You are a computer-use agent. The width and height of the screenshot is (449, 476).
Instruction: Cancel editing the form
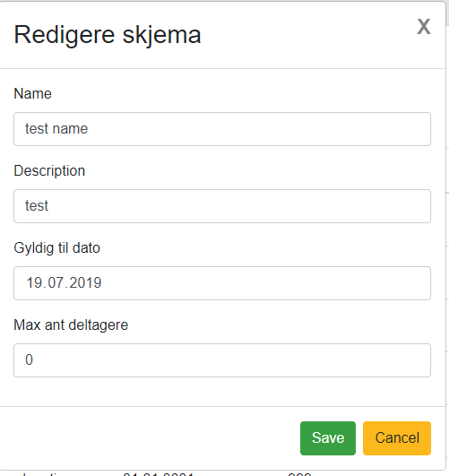(397, 438)
